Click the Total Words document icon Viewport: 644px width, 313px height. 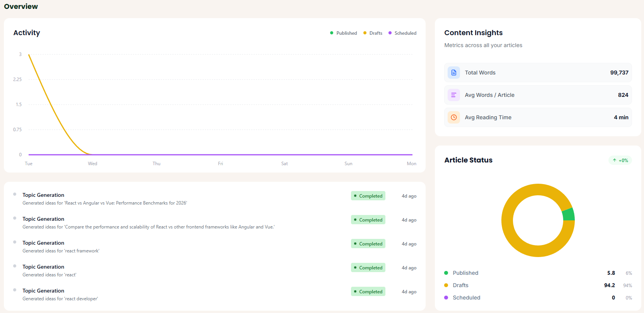453,73
